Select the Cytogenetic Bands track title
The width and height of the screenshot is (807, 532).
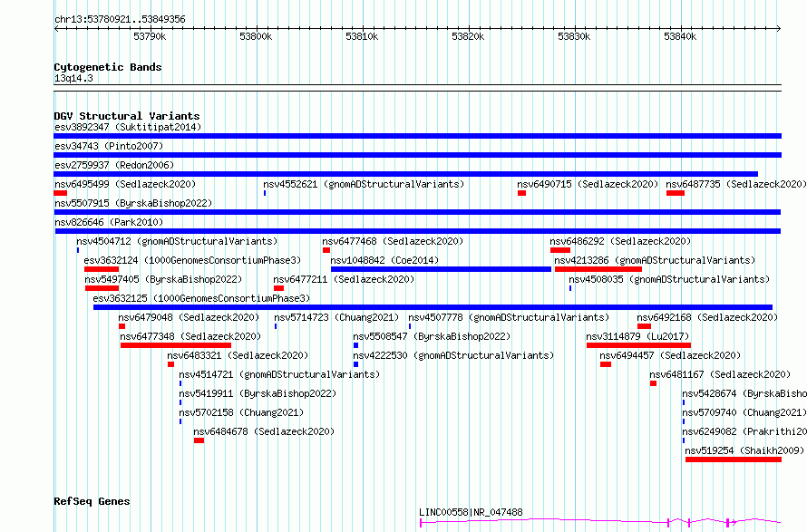[x=108, y=67]
